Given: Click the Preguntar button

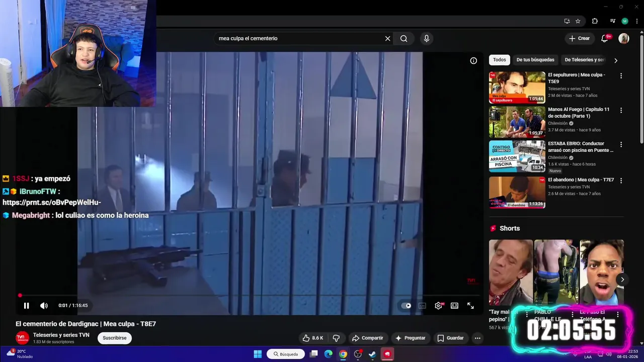Looking at the screenshot, I should (411, 338).
